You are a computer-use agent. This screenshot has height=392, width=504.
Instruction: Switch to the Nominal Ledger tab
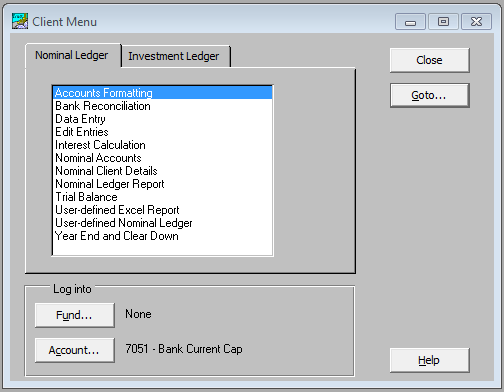(73, 55)
